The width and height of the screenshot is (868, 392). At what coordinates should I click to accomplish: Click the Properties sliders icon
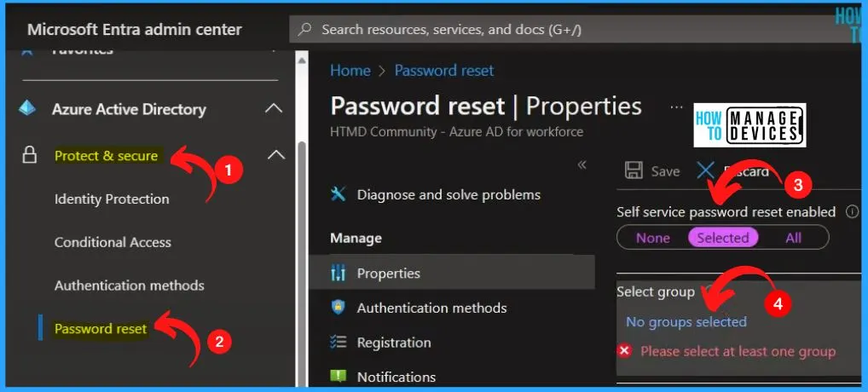click(339, 274)
